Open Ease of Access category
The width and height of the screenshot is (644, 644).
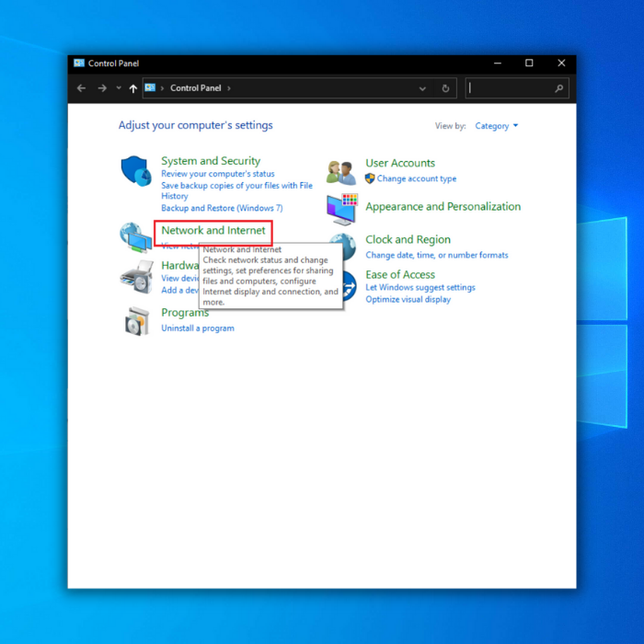[400, 274]
